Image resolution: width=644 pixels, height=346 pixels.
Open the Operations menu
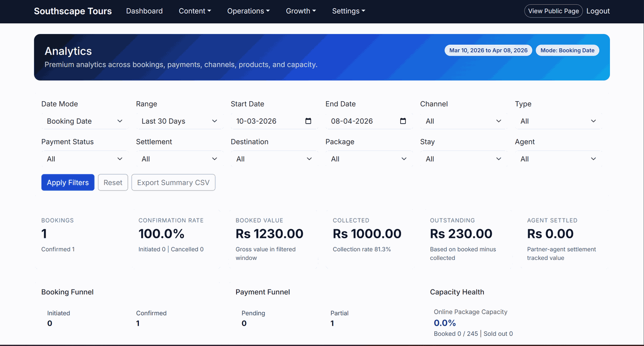click(x=248, y=11)
